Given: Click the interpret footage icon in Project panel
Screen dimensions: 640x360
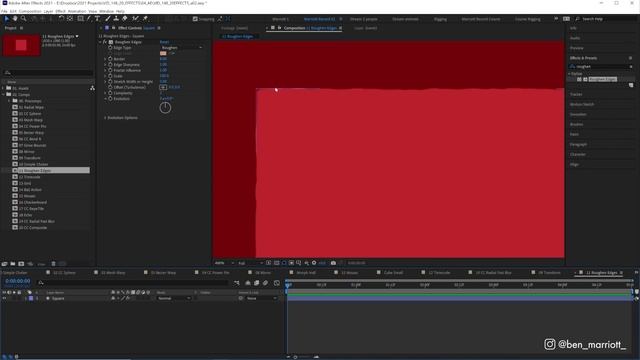Looking at the screenshot, I should pos(4,264).
